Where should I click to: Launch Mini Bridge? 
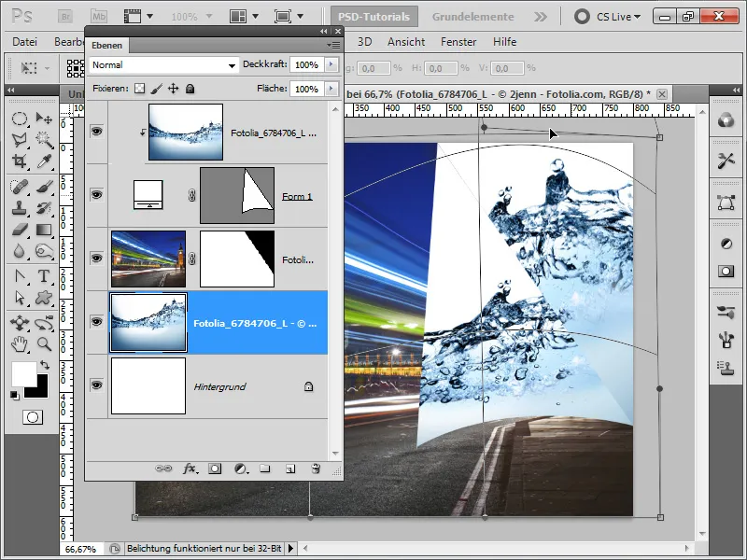(x=99, y=17)
